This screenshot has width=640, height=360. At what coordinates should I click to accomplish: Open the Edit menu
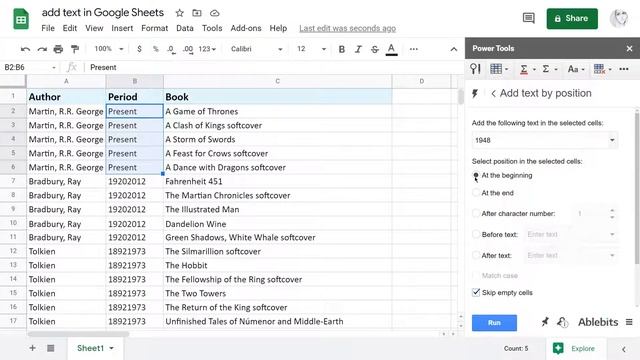click(x=69, y=28)
